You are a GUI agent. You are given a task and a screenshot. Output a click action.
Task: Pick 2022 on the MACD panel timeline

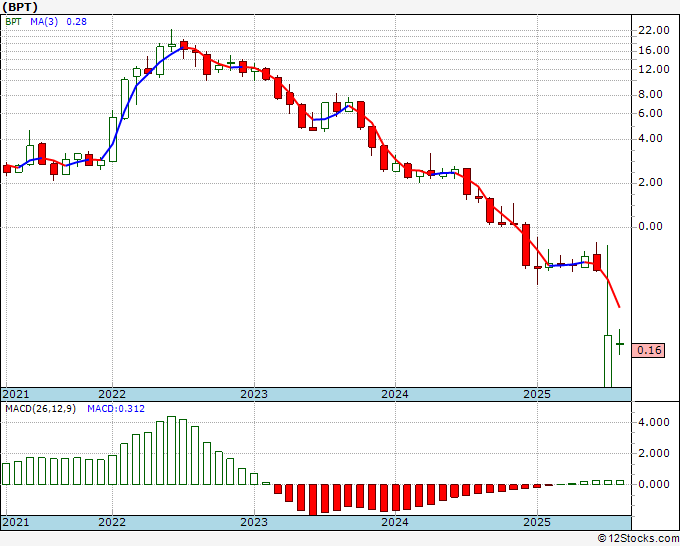click(x=112, y=522)
